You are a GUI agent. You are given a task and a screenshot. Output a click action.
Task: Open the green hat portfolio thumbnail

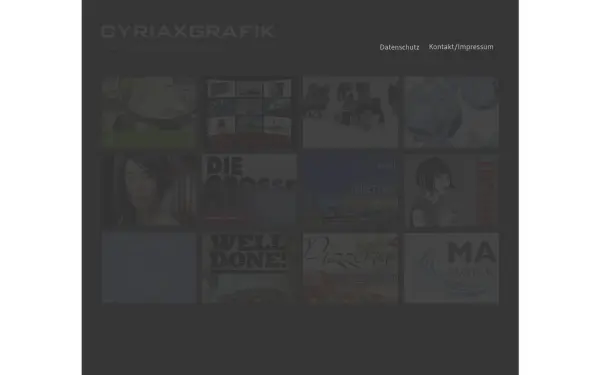[149, 112]
